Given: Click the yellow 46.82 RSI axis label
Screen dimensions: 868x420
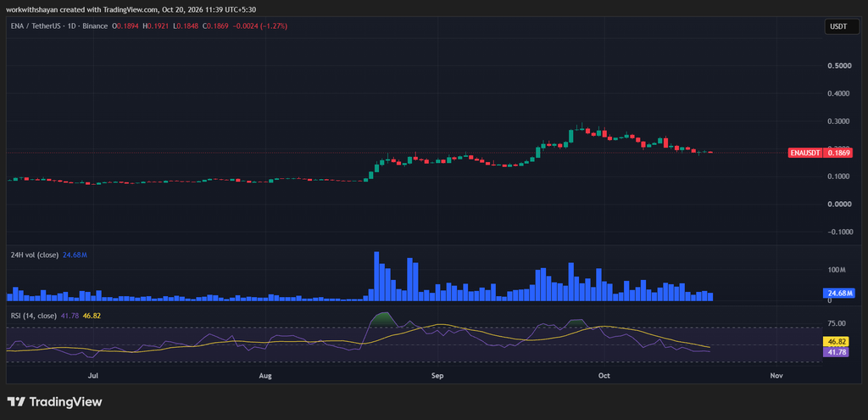Looking at the screenshot, I should [x=837, y=343].
